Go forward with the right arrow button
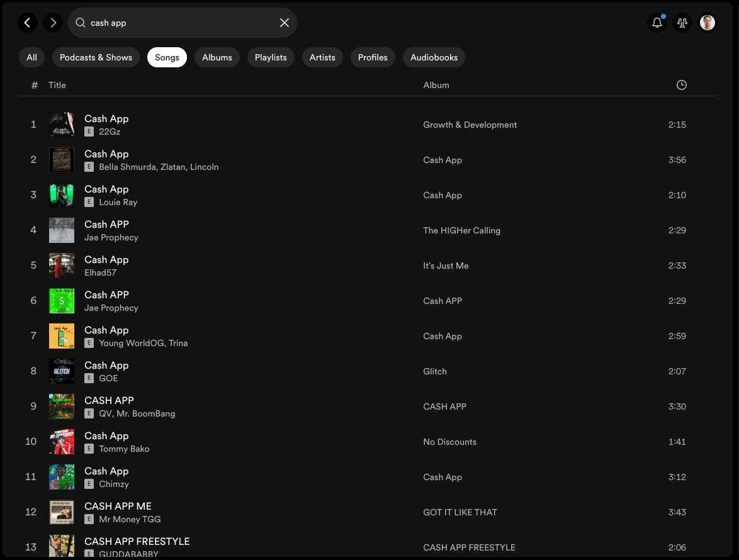739x560 pixels. 53,23
